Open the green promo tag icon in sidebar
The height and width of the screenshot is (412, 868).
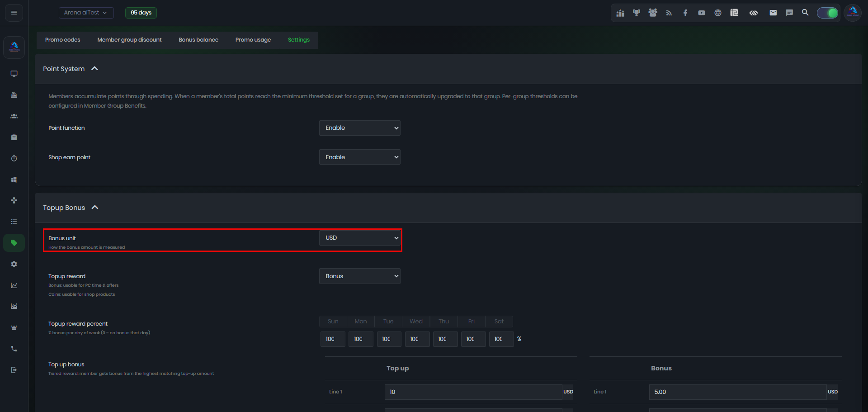[14, 243]
